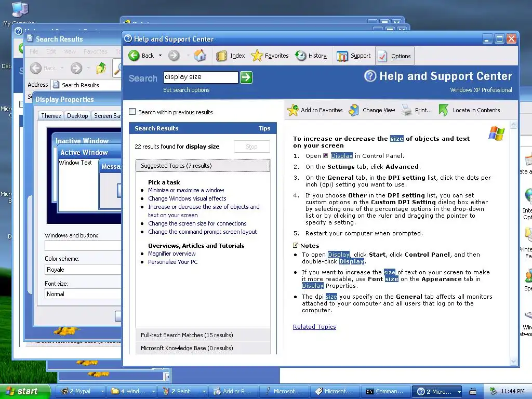This screenshot has height=399, width=532.
Task: Open the Index book icon
Action: click(221, 56)
